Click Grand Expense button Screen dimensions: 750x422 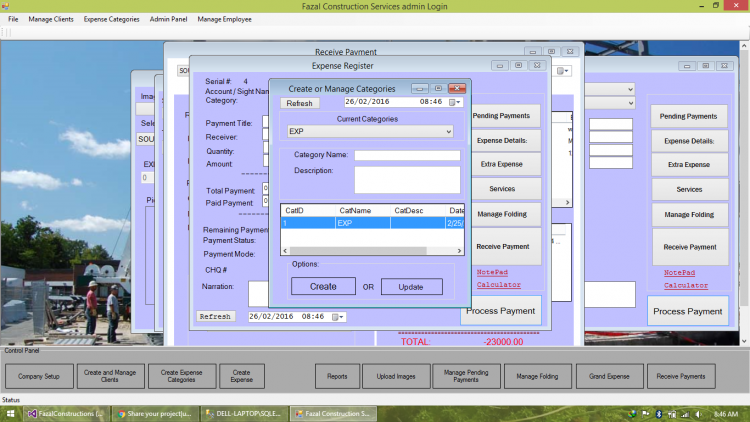[x=609, y=377]
